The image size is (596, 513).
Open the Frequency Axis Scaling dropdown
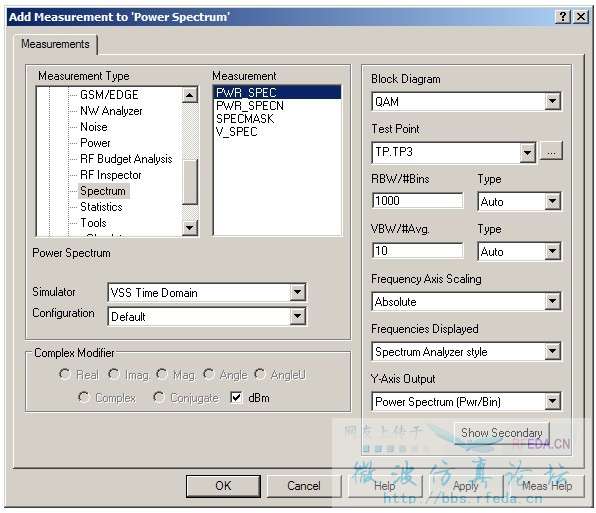[x=552, y=301]
